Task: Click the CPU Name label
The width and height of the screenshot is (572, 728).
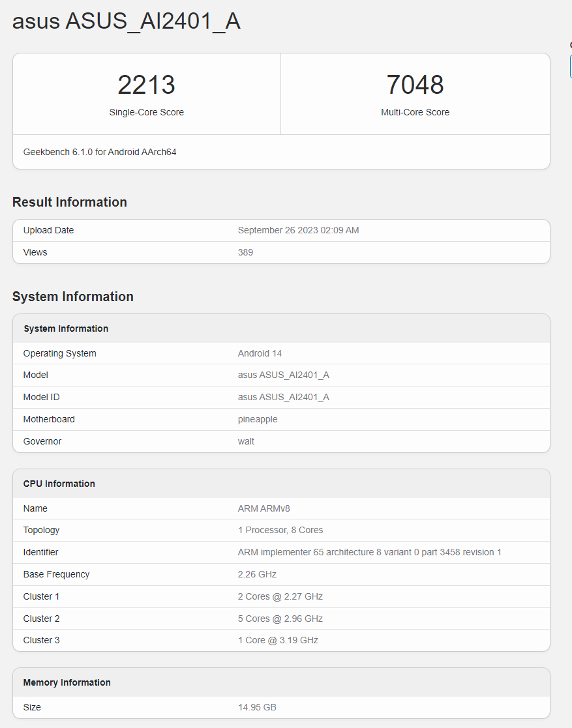Action: coord(35,508)
